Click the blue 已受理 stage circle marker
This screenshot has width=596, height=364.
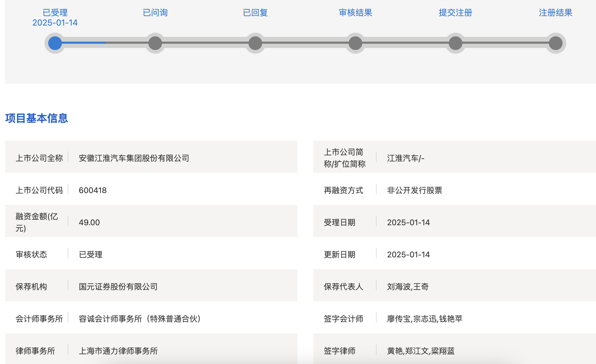coord(55,43)
